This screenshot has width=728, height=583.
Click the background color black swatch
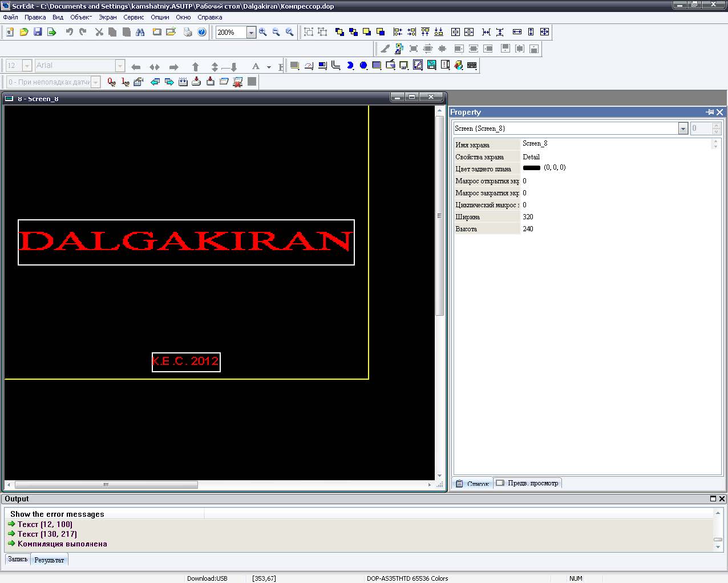[532, 168]
